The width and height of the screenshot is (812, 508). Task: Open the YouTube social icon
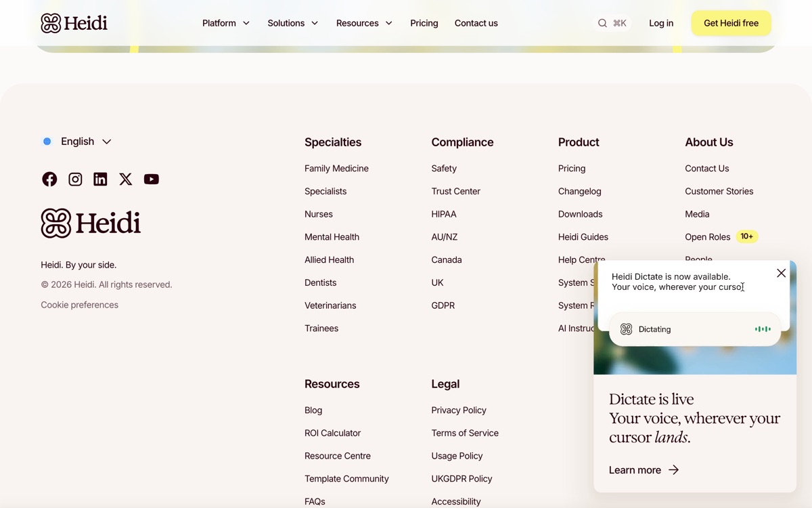152,179
